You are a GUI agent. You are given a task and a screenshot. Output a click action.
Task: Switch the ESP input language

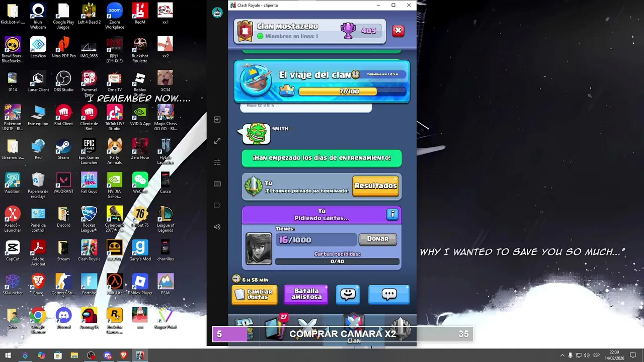tap(596, 355)
